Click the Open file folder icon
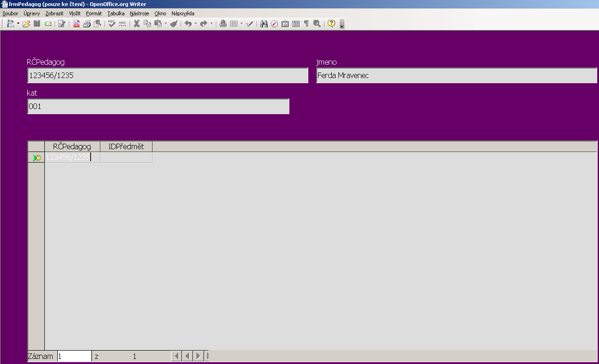599x364 pixels. coord(26,24)
